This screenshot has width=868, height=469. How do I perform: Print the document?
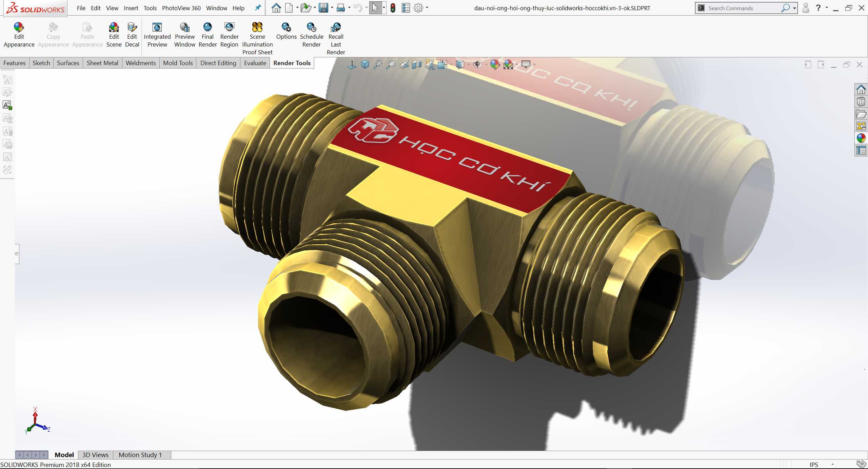coord(341,8)
